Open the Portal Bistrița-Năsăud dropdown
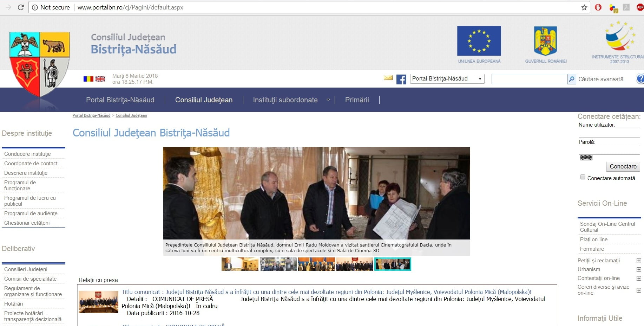 point(447,79)
